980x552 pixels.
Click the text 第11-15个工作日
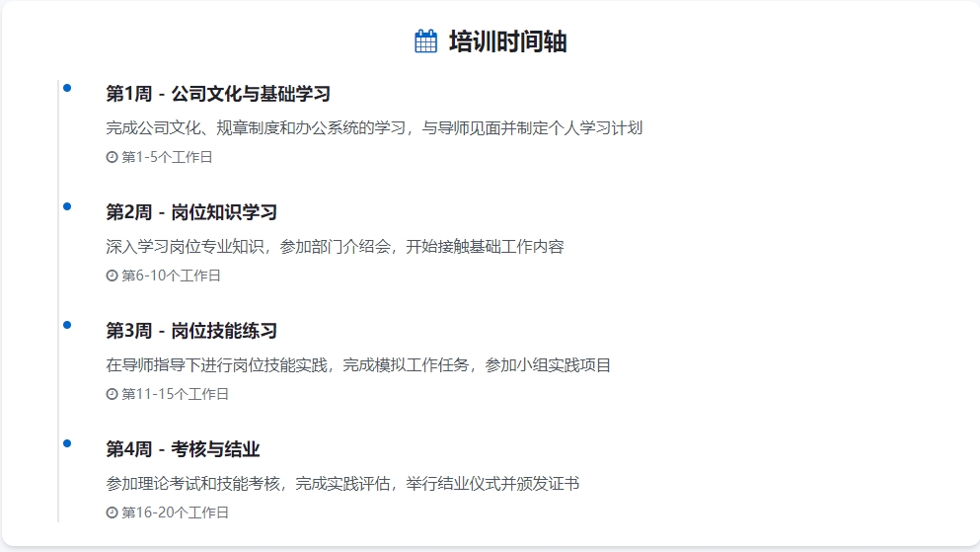(175, 394)
